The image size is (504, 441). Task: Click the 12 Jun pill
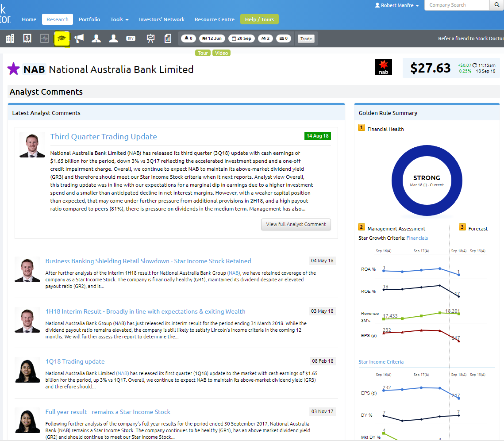point(212,38)
